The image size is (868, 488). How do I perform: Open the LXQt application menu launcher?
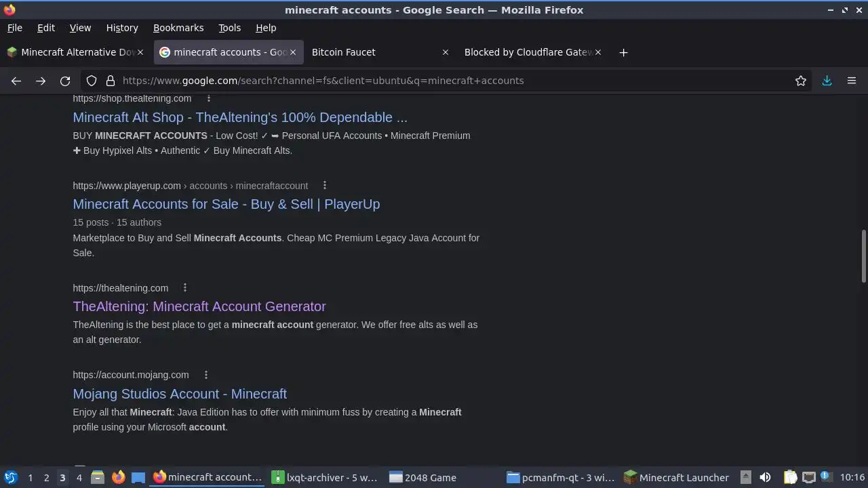10,477
